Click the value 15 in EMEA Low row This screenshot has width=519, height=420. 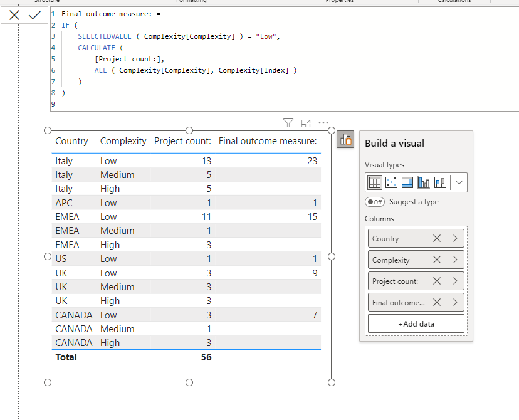pyautogui.click(x=312, y=217)
